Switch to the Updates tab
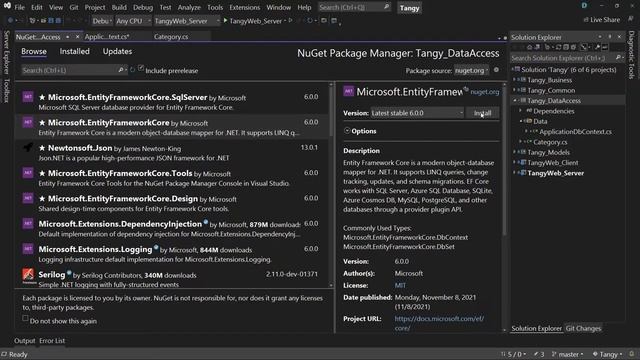 (117, 51)
